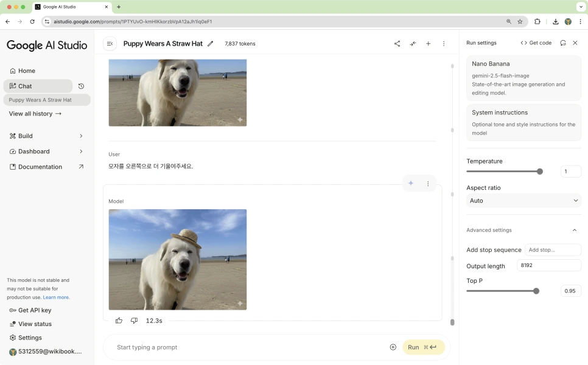The width and height of the screenshot is (588, 365).
Task: Open the account 5312559@wikibook menu
Action: [46, 352]
